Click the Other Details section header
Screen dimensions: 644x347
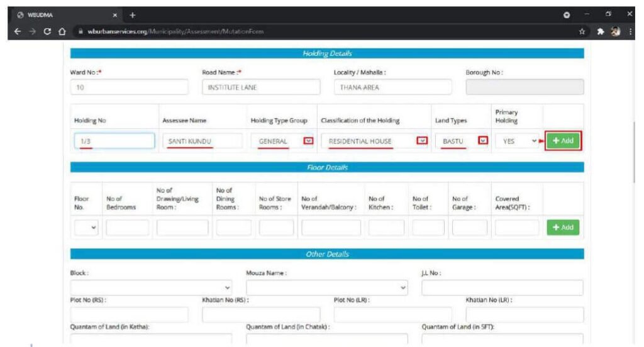point(327,254)
